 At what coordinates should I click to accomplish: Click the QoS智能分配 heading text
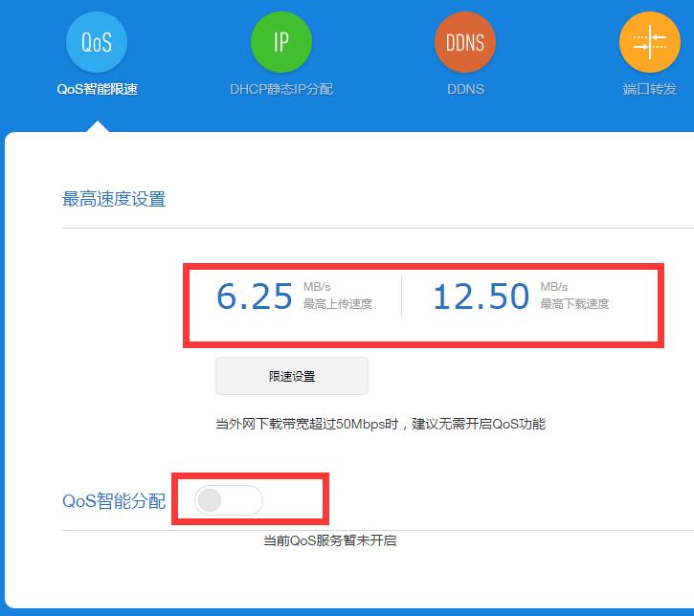point(114,501)
